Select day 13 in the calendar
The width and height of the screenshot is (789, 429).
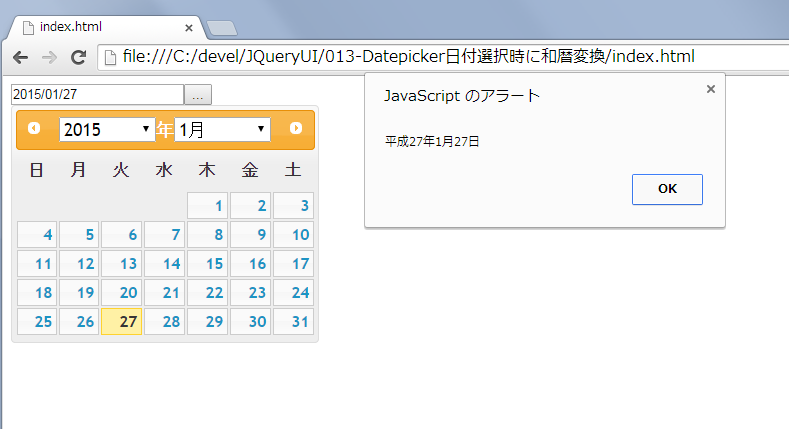(122, 264)
